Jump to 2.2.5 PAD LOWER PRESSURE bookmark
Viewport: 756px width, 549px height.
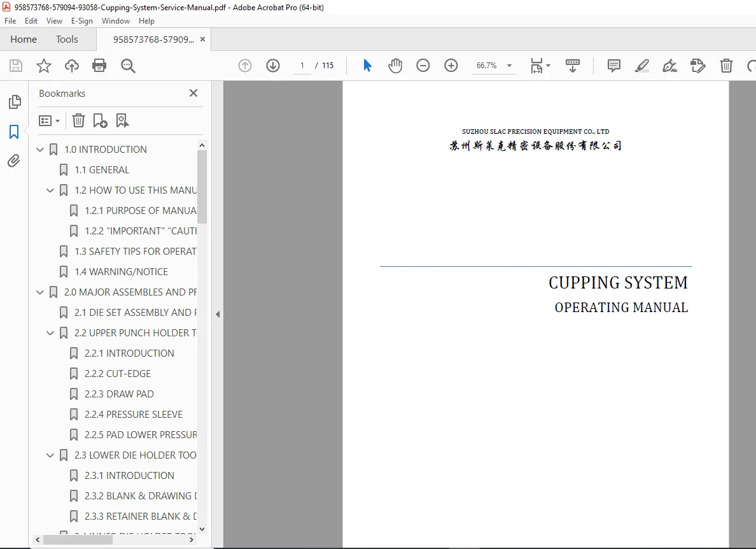point(140,434)
